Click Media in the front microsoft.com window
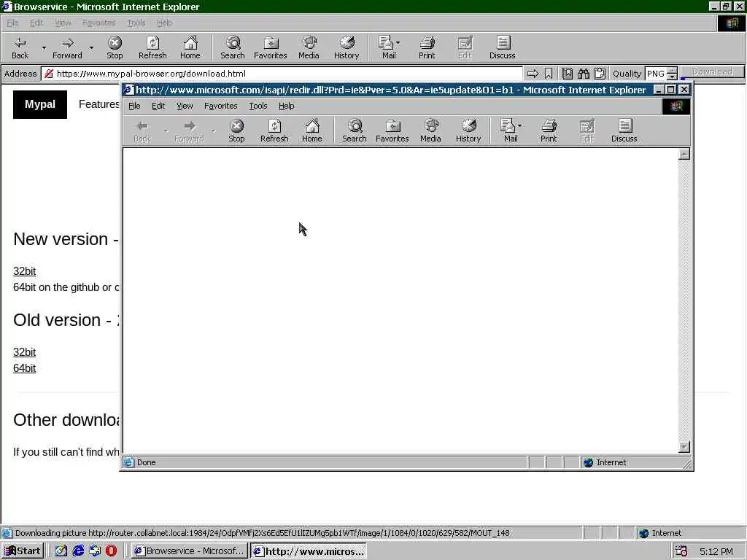 tap(430, 131)
